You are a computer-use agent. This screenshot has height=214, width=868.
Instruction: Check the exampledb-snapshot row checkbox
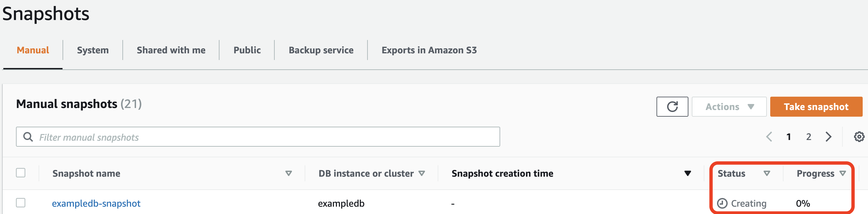(21, 203)
